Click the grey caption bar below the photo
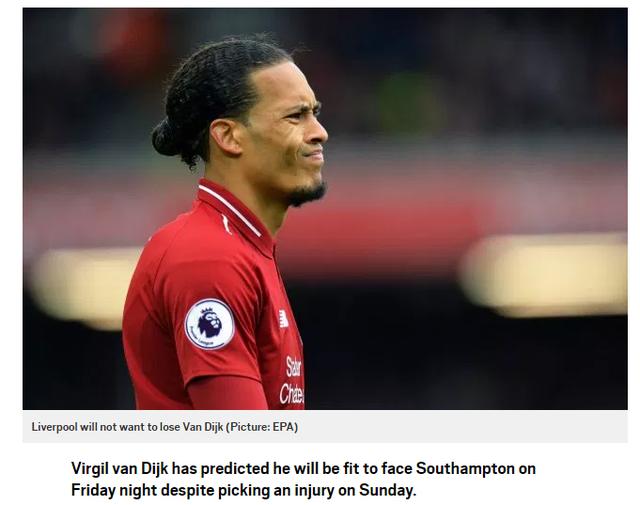The image size is (640, 505). point(325,427)
